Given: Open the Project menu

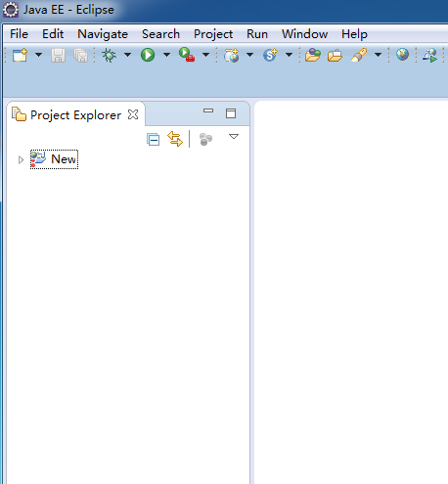Looking at the screenshot, I should [213, 34].
